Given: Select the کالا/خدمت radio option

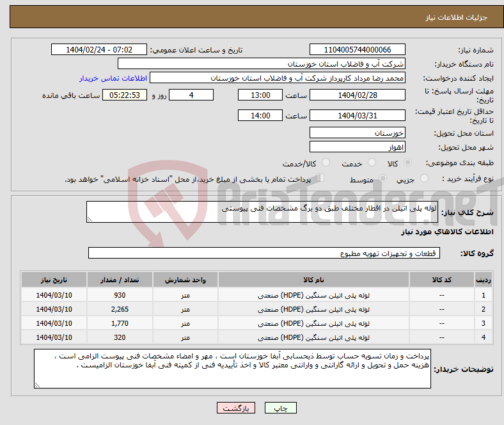Looking at the screenshot, I should point(326,164).
